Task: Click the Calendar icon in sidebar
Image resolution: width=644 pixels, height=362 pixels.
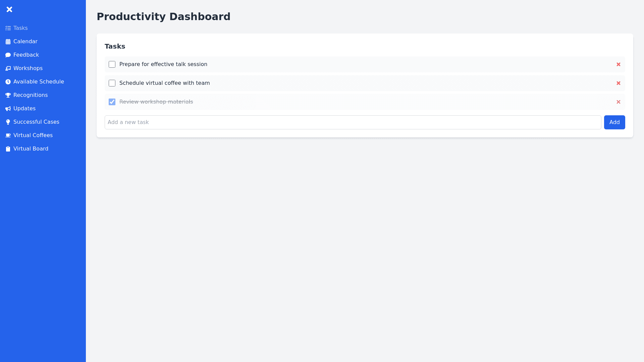Action: pyautogui.click(x=8, y=42)
